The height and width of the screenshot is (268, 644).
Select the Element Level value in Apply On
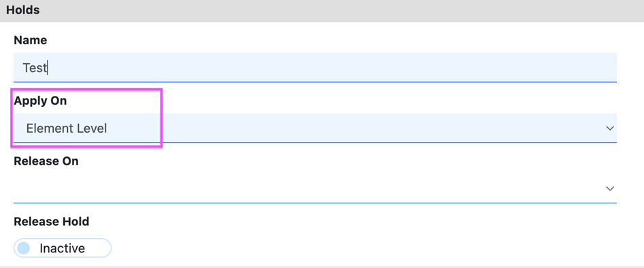[x=67, y=129]
